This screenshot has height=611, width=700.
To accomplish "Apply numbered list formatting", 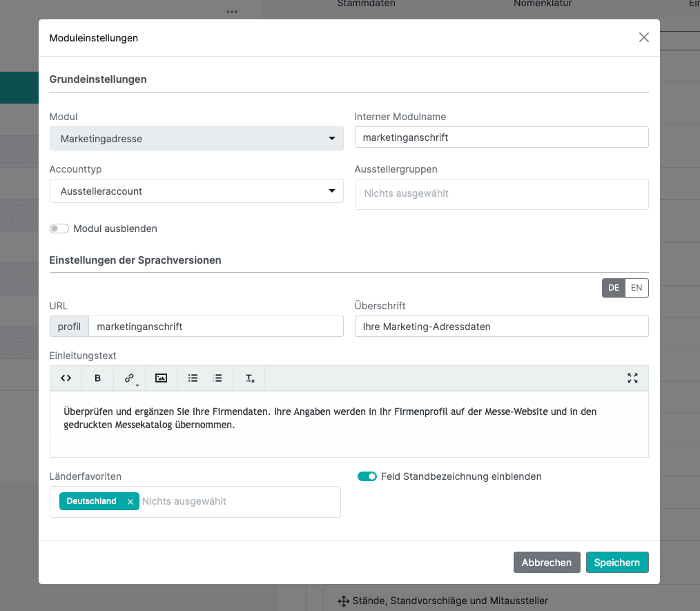I will [217, 378].
